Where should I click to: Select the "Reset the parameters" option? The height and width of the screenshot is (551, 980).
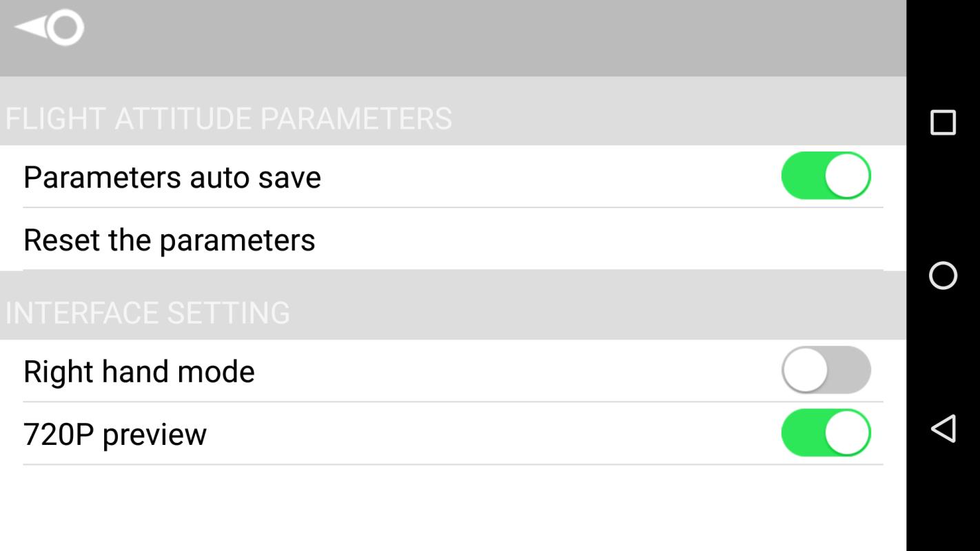170,240
